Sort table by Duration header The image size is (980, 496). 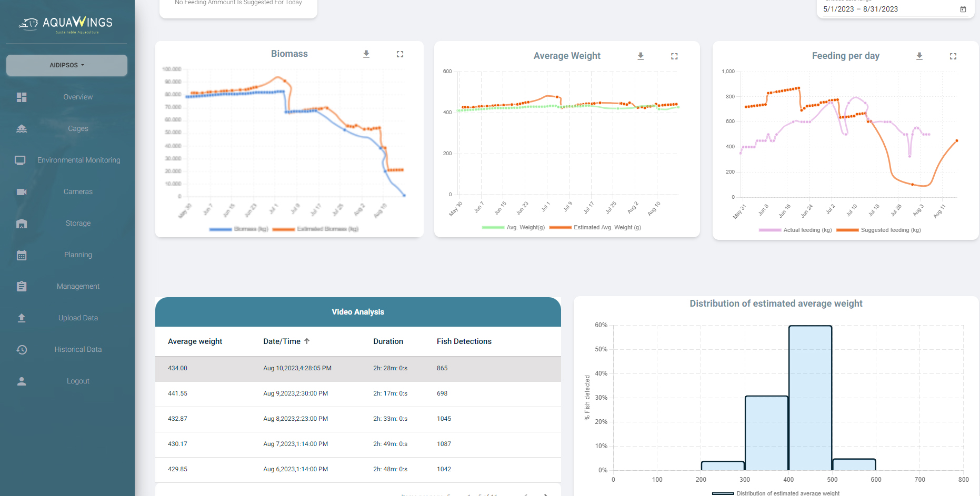(388, 341)
